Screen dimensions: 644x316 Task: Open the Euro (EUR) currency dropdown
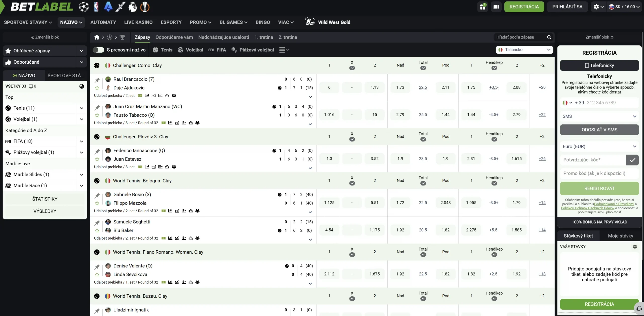point(599,146)
